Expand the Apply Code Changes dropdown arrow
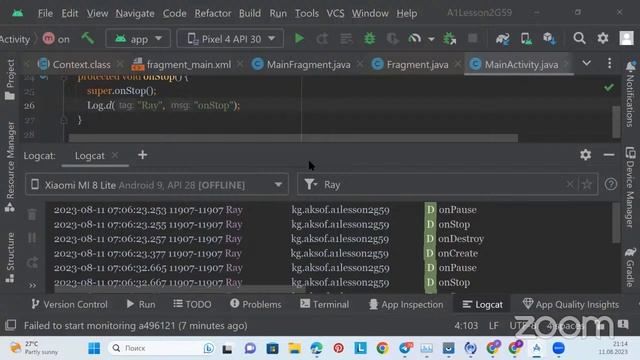The height and width of the screenshot is (360, 640). tap(431, 39)
